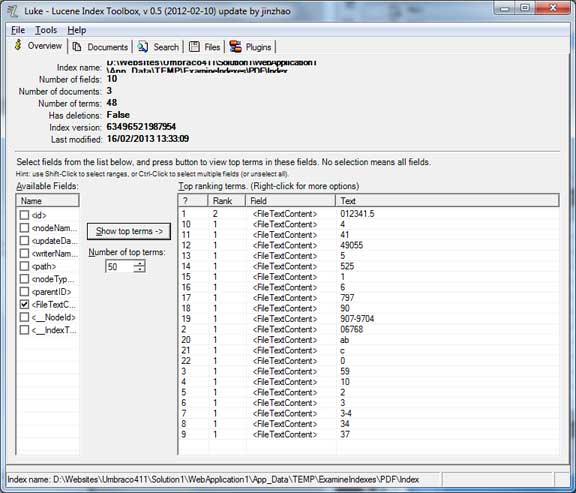
Task: Select the term row with text 907-9704
Action: (x=369, y=319)
